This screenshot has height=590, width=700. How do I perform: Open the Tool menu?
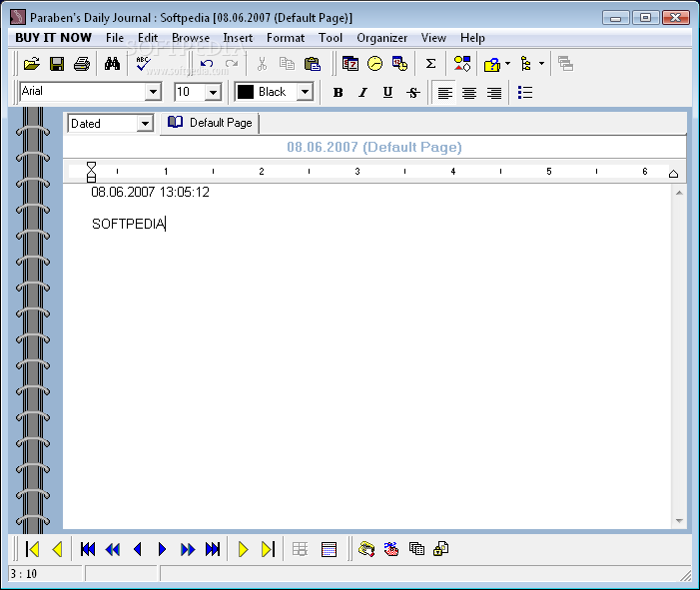331,38
